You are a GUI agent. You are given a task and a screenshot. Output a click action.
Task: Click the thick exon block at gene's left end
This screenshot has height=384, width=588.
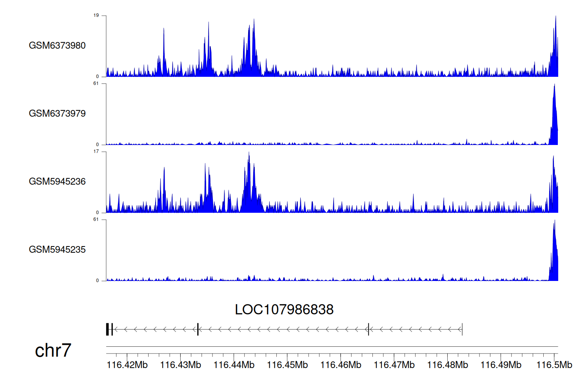[108, 329]
